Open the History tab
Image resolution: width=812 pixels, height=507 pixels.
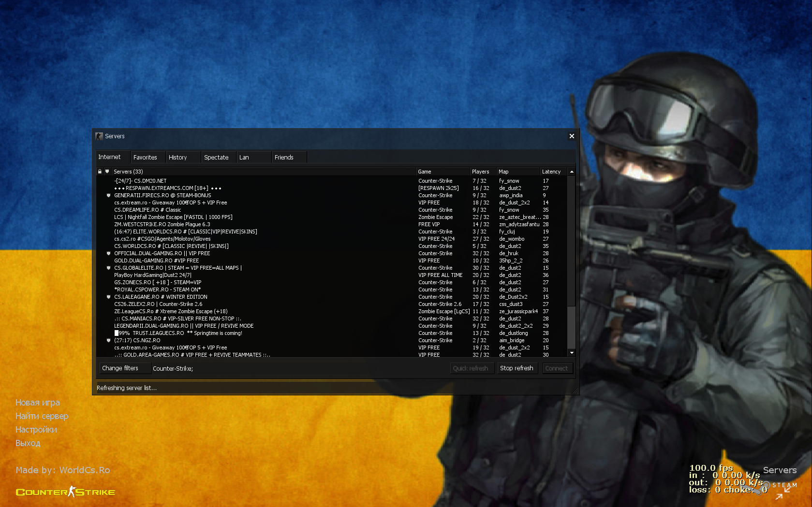point(177,158)
